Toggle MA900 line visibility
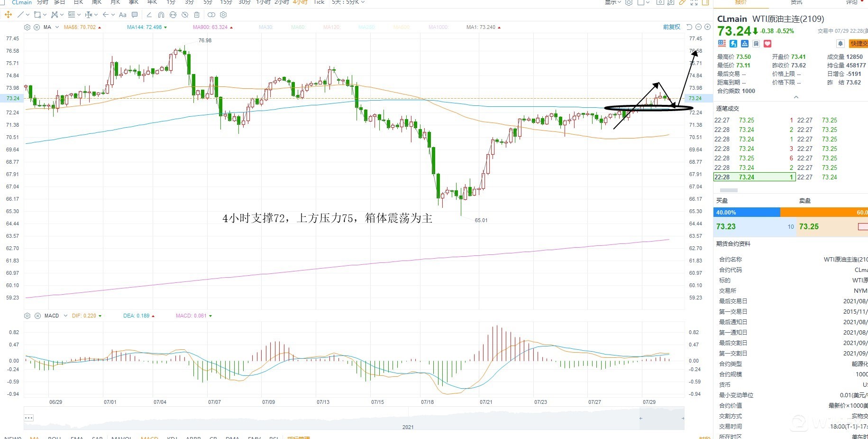868x439 pixels. point(213,27)
